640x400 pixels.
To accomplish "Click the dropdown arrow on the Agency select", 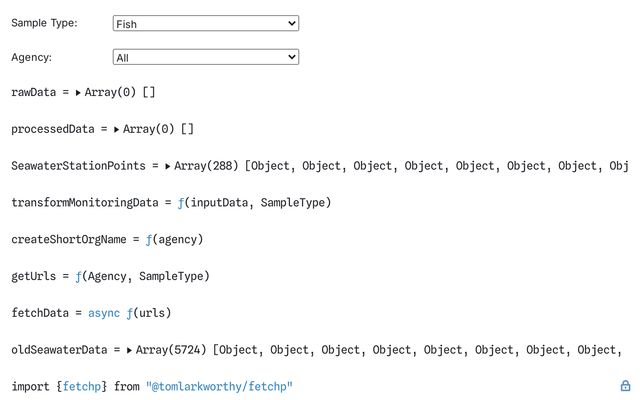I will pyautogui.click(x=292, y=57).
